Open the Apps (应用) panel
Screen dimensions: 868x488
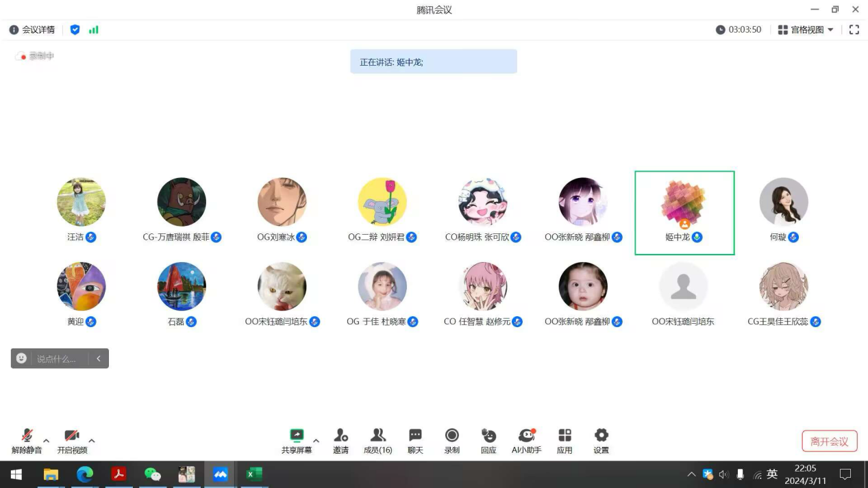click(565, 436)
